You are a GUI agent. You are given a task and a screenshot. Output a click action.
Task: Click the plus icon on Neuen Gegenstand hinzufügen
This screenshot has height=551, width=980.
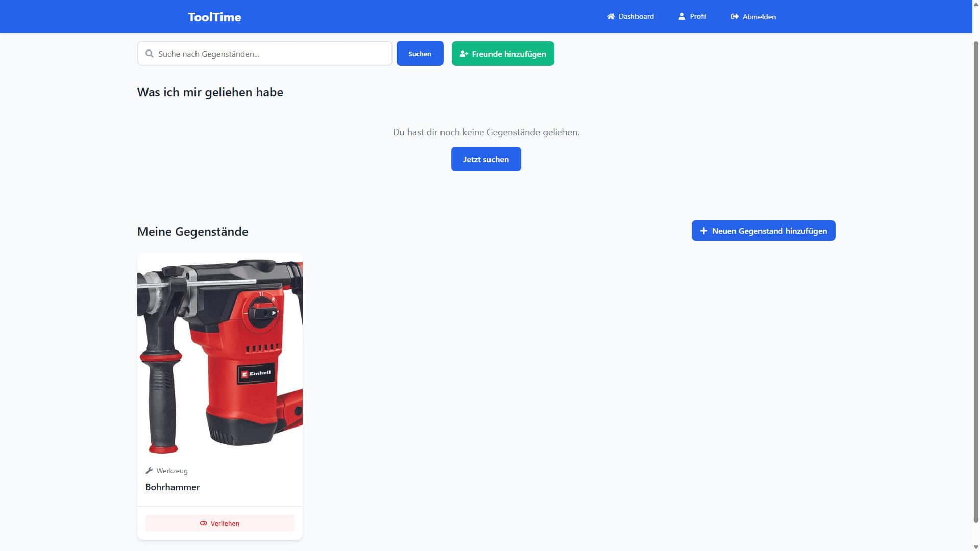tap(703, 231)
